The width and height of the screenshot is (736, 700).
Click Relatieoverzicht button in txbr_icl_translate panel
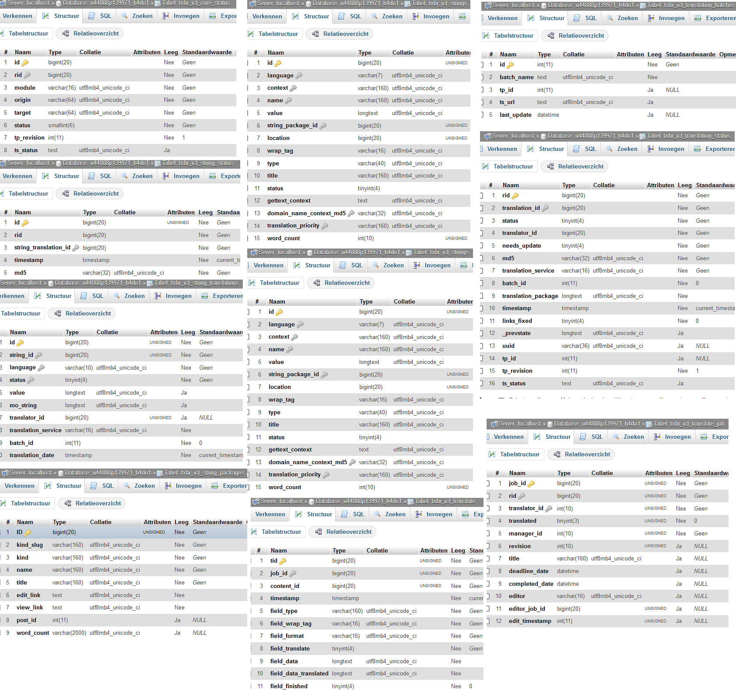[343, 532]
